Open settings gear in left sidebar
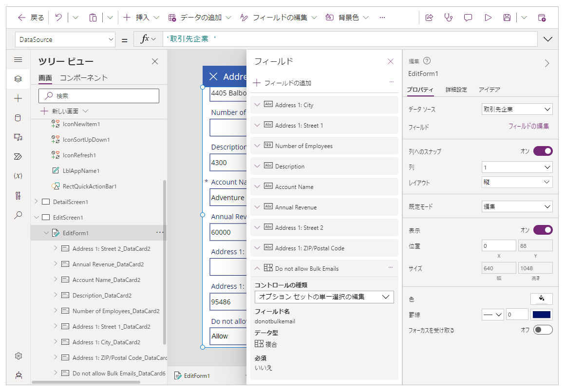Image resolution: width=565 pixels, height=392 pixels. click(x=18, y=356)
